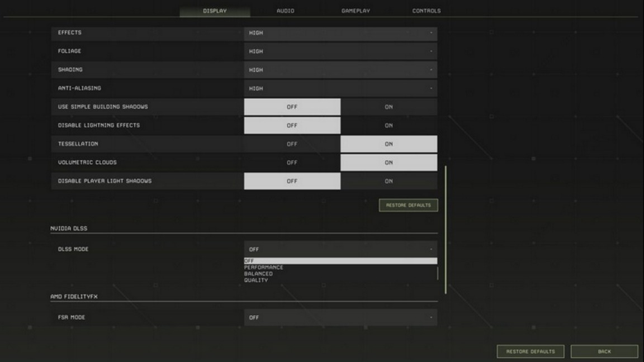Click the Volumetric Clouds setting label
This screenshot has height=362, width=644.
coord(87,163)
